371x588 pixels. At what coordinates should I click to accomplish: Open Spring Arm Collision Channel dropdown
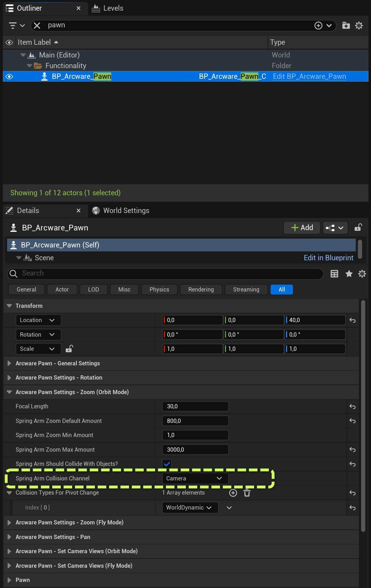click(x=195, y=478)
